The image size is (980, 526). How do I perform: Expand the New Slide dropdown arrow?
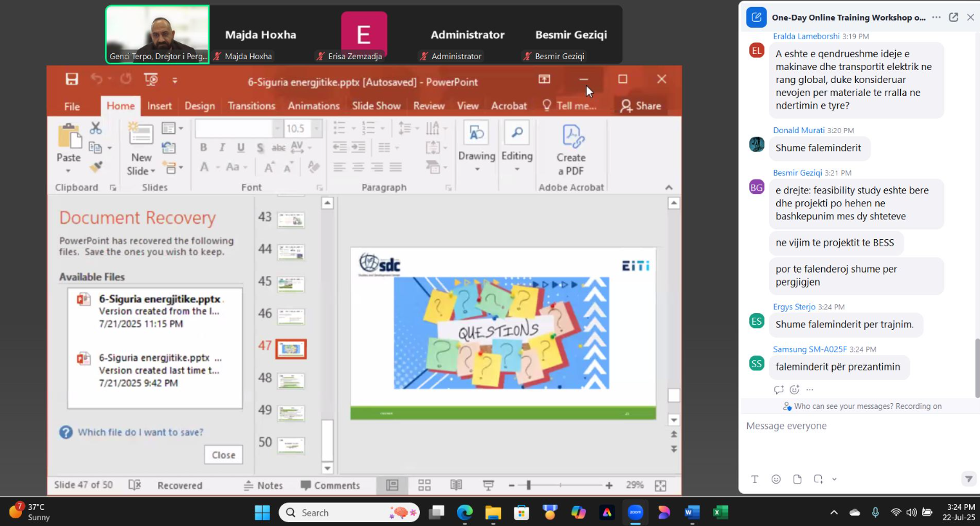(x=153, y=171)
